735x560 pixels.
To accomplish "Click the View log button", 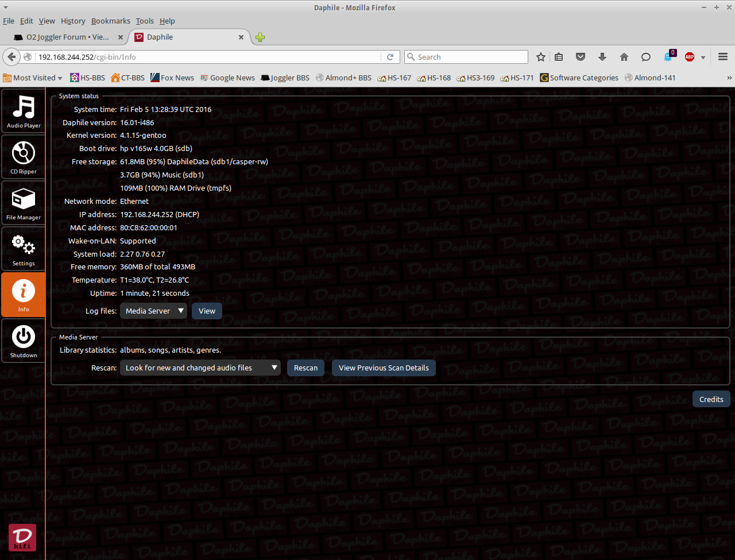I will click(207, 311).
